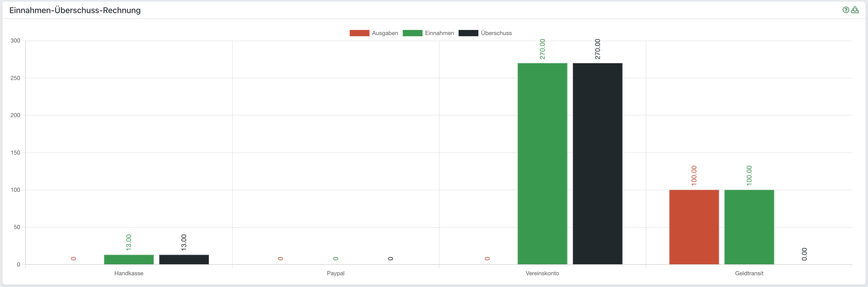Viewport: 868px width, 287px height.
Task: Click the download chart icon
Action: pyautogui.click(x=855, y=10)
